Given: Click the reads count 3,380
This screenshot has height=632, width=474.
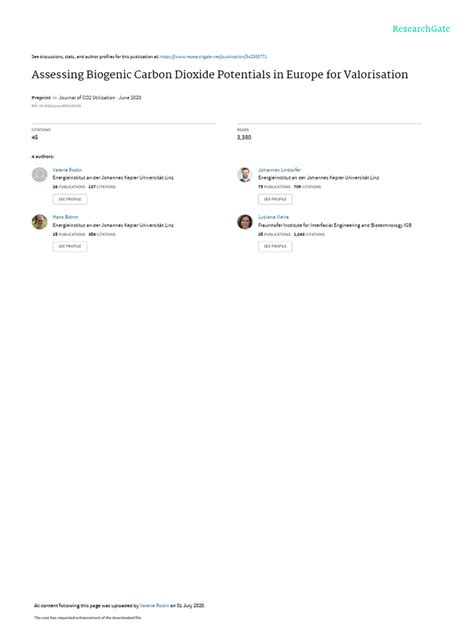Looking at the screenshot, I should pos(244,137).
